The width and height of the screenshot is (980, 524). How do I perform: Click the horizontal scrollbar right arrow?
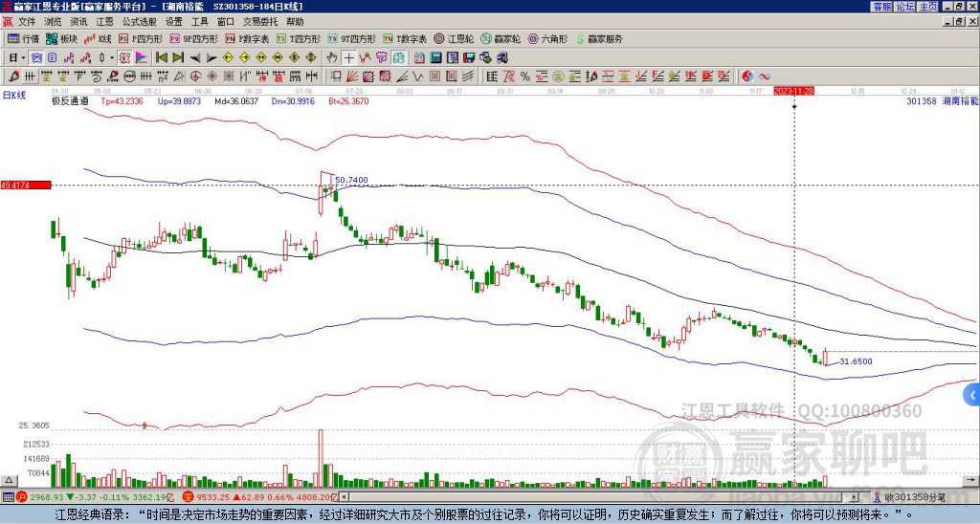click(854, 497)
